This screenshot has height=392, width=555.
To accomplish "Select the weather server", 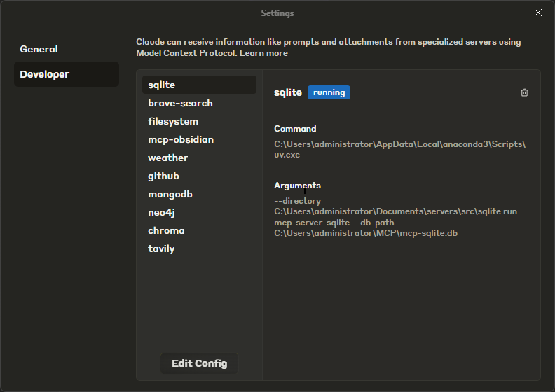I will pos(167,157).
